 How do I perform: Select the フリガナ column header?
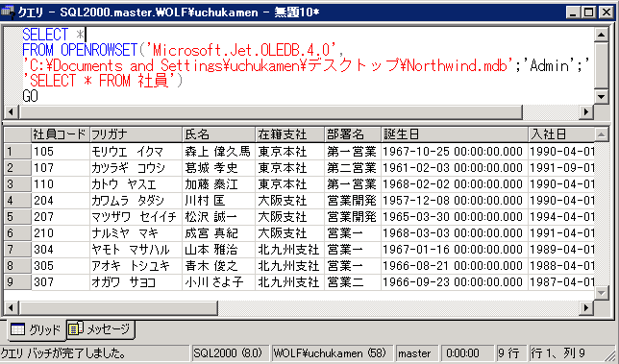click(136, 134)
